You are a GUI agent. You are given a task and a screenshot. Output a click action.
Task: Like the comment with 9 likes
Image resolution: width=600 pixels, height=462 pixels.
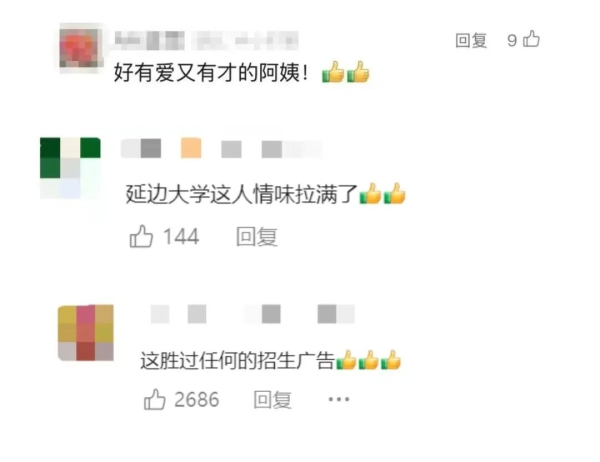click(x=532, y=39)
